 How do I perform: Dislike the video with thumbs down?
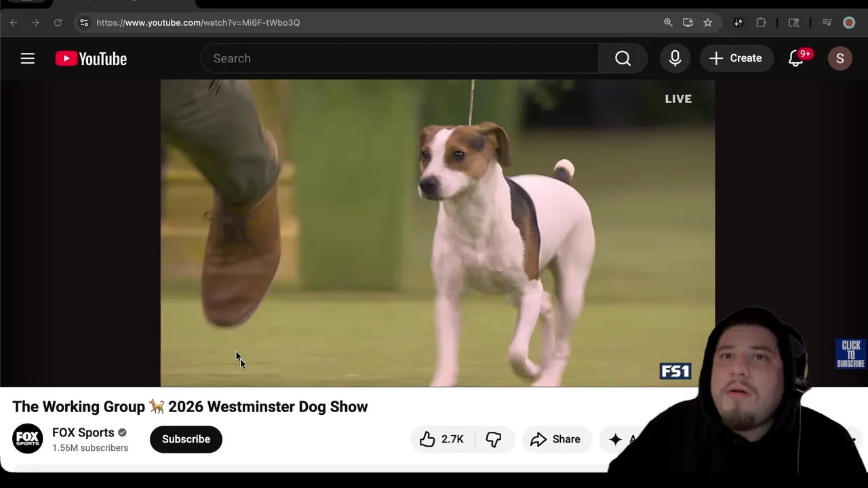494,439
